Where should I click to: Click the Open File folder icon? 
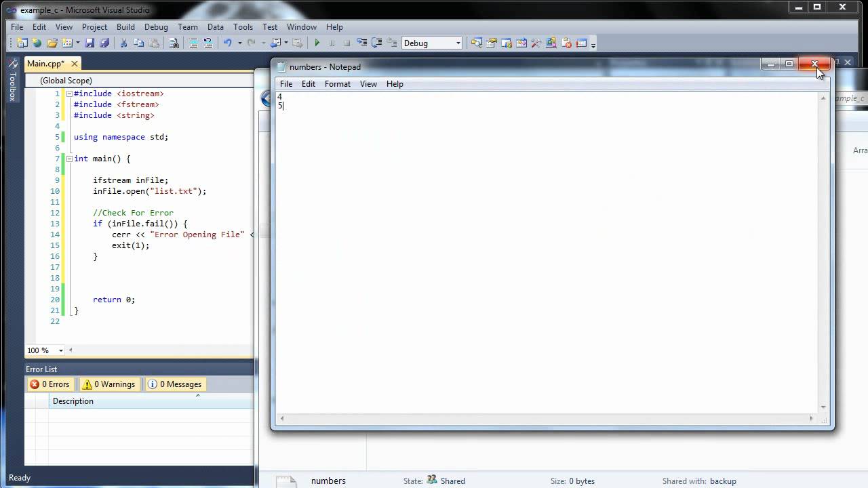(52, 43)
